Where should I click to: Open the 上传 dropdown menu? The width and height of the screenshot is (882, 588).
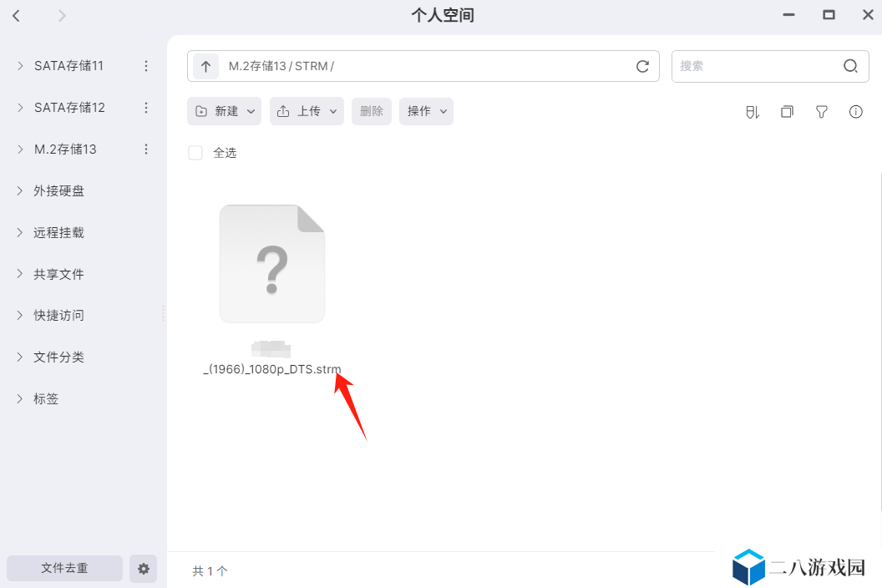tap(307, 111)
